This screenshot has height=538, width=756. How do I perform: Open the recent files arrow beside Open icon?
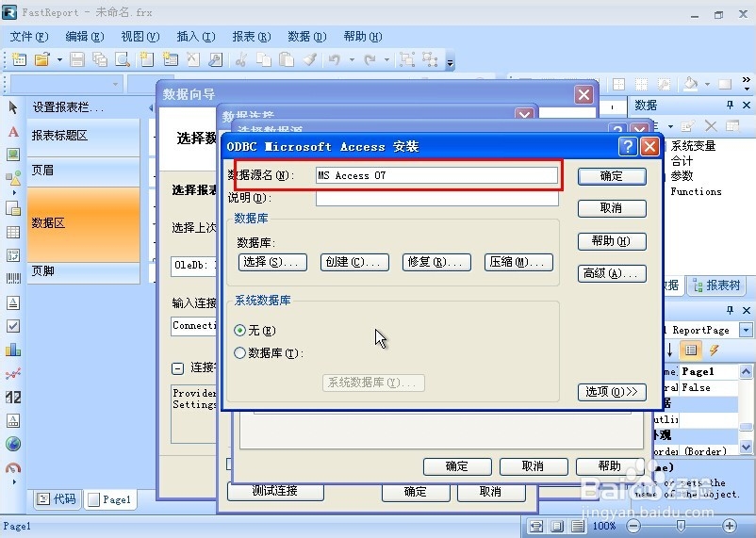click(x=59, y=59)
